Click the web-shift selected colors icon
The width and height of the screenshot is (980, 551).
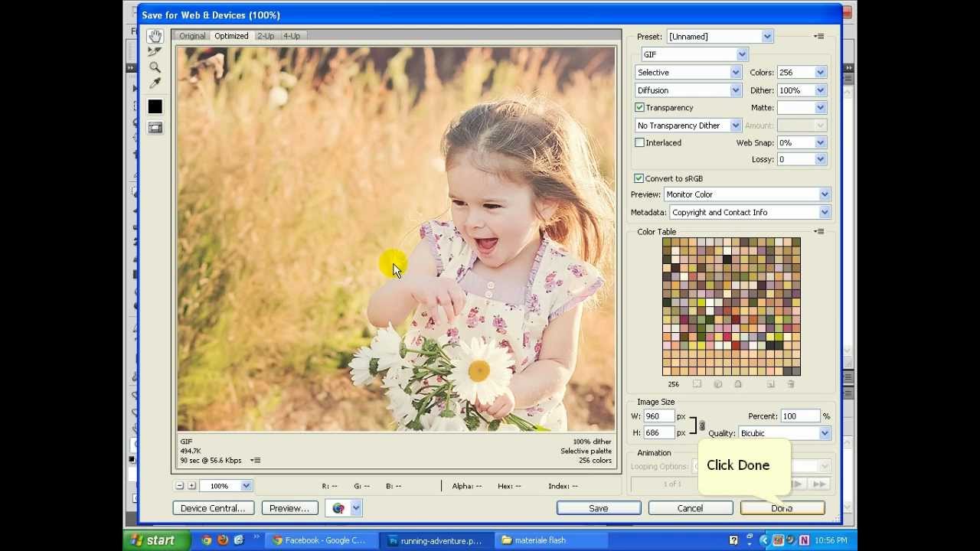point(717,384)
